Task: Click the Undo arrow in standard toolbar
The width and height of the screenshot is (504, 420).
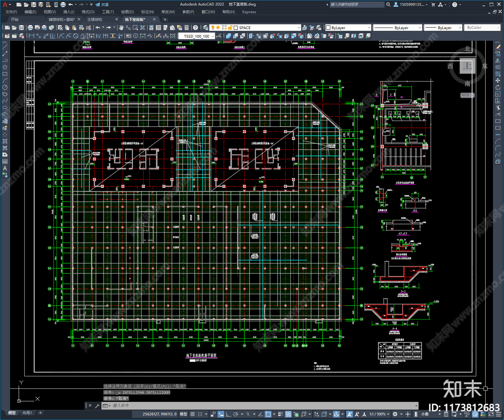Action: 98,28
